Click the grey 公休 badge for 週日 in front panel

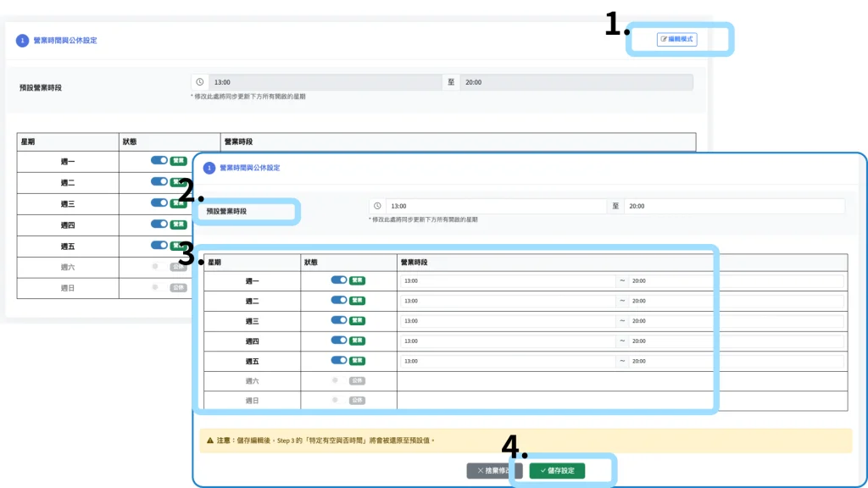(x=357, y=400)
